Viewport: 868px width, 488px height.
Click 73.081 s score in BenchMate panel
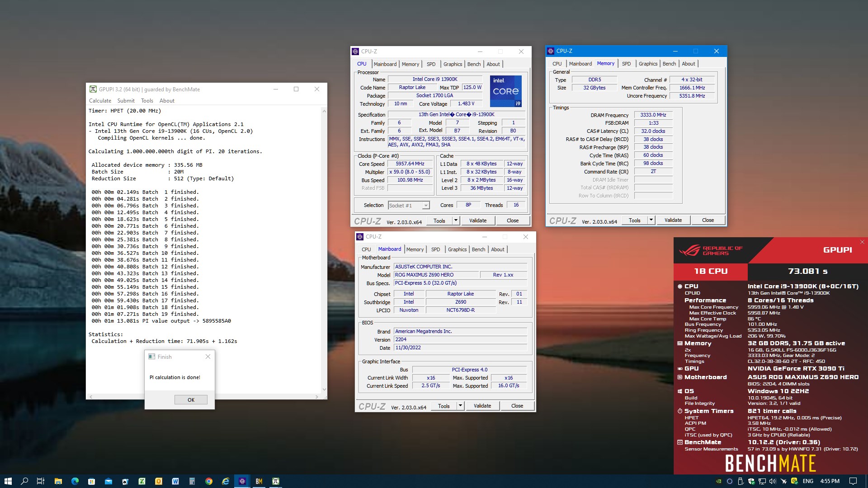[807, 271]
